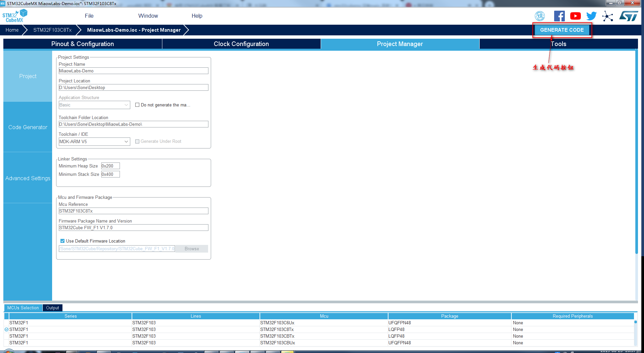Expand the Application Structure dropdown
The height and width of the screenshot is (353, 644).
(x=95, y=105)
